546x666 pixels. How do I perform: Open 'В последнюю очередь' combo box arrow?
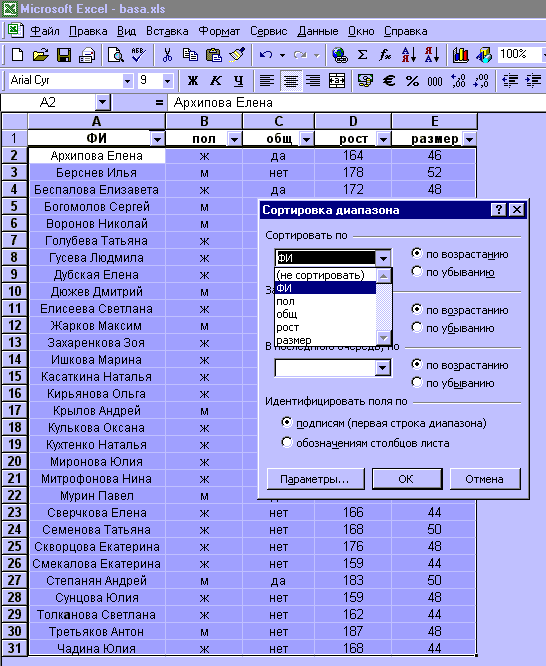pyautogui.click(x=383, y=368)
